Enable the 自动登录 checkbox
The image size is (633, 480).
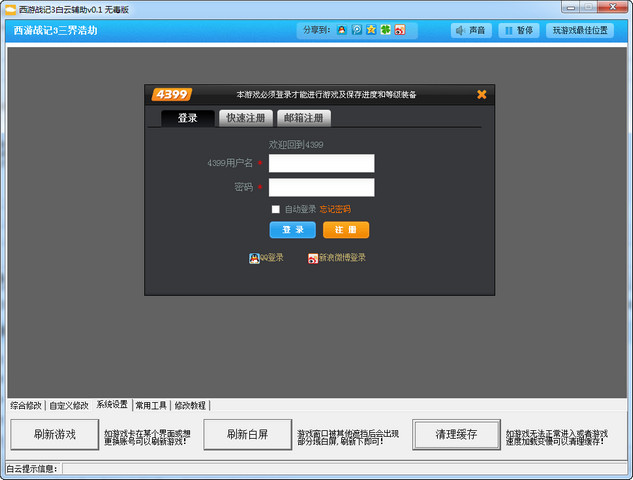tap(276, 209)
